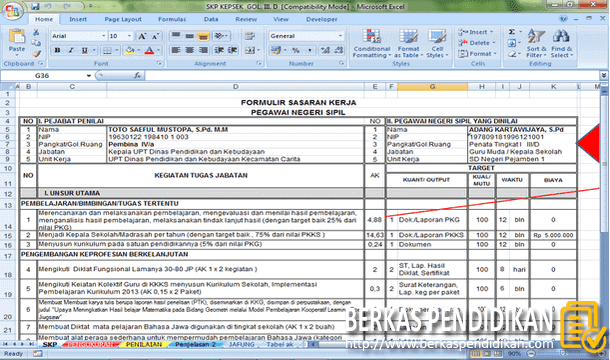This screenshot has width=610, height=360.
Task: Open Format as Table gallery
Action: [408, 43]
